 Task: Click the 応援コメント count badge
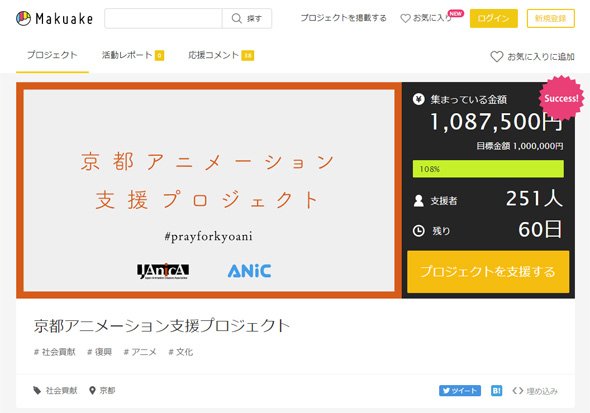[x=248, y=55]
